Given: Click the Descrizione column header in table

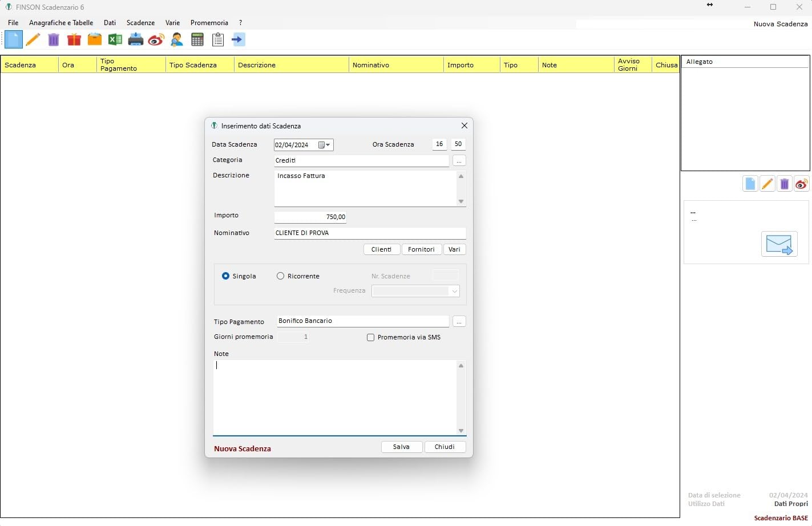Looking at the screenshot, I should [292, 64].
